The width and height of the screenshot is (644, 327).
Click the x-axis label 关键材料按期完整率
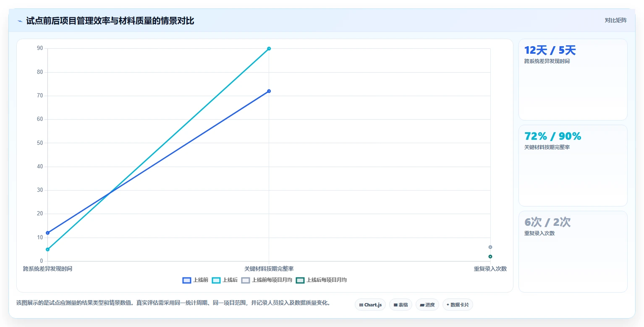[x=269, y=269]
